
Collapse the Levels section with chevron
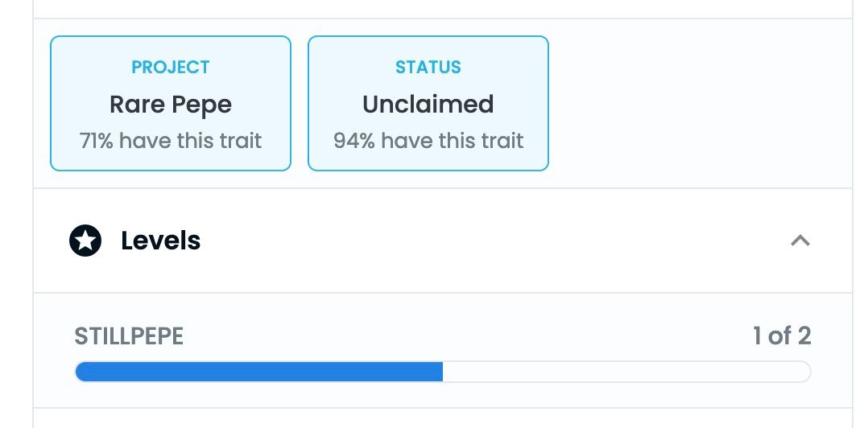click(800, 241)
